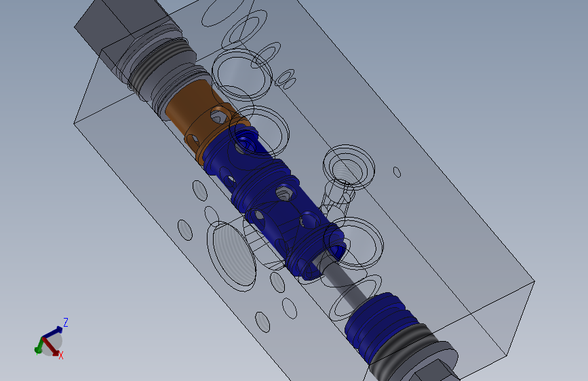Click the green axis arrow of the triad
Viewport: 588px width, 381px height.
38,345
